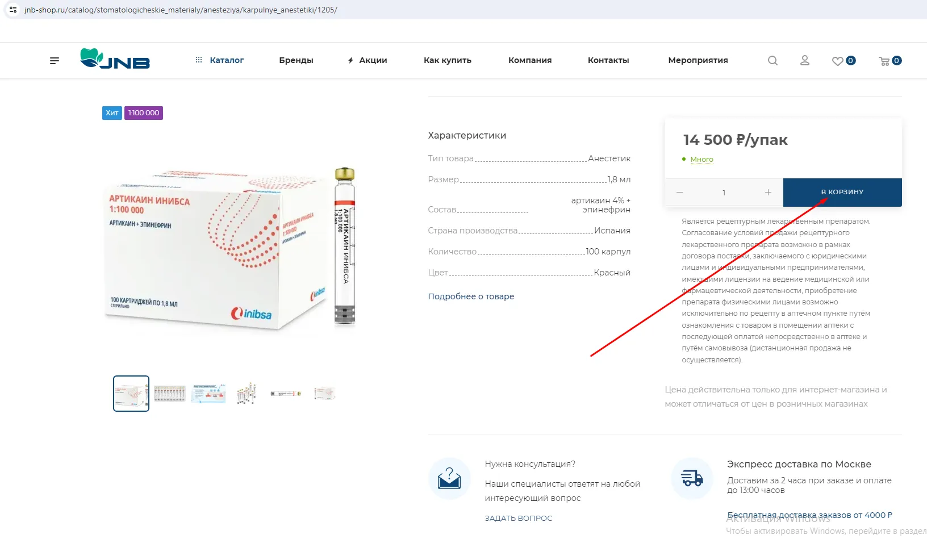Open the user account icon
The image size is (927, 560).
click(x=805, y=60)
